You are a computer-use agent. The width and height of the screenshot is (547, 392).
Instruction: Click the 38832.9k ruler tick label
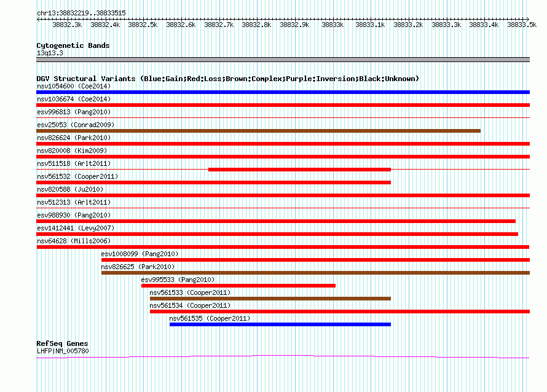click(x=294, y=25)
